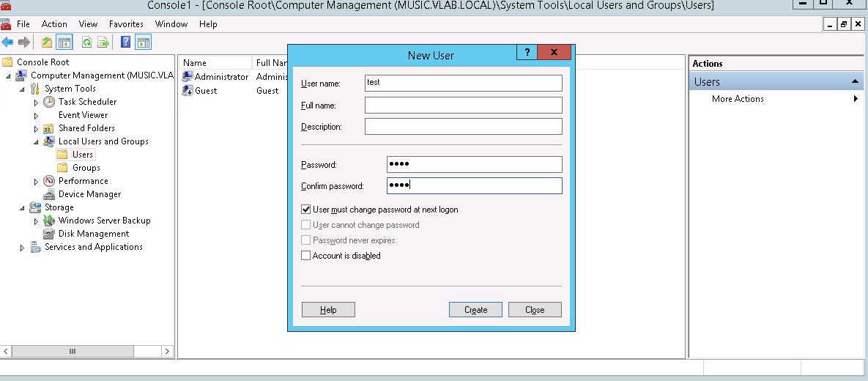This screenshot has width=868, height=381.
Task: Click the Full name input field
Action: [x=464, y=106]
